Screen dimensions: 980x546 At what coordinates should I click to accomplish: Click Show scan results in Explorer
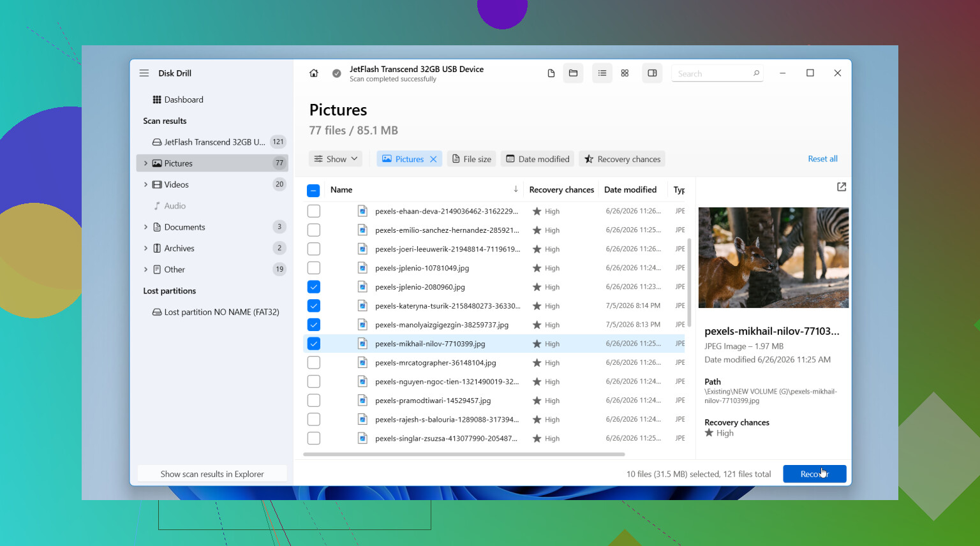click(x=212, y=474)
